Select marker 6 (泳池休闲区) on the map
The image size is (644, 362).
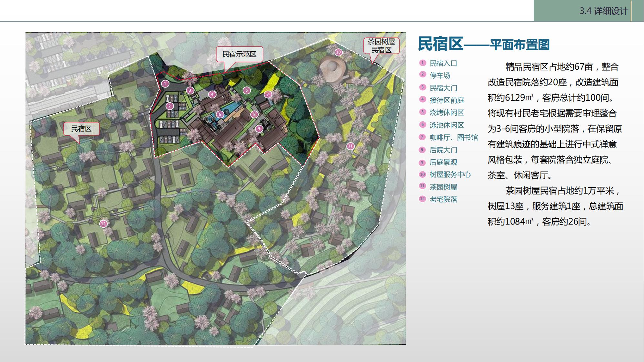(x=220, y=114)
